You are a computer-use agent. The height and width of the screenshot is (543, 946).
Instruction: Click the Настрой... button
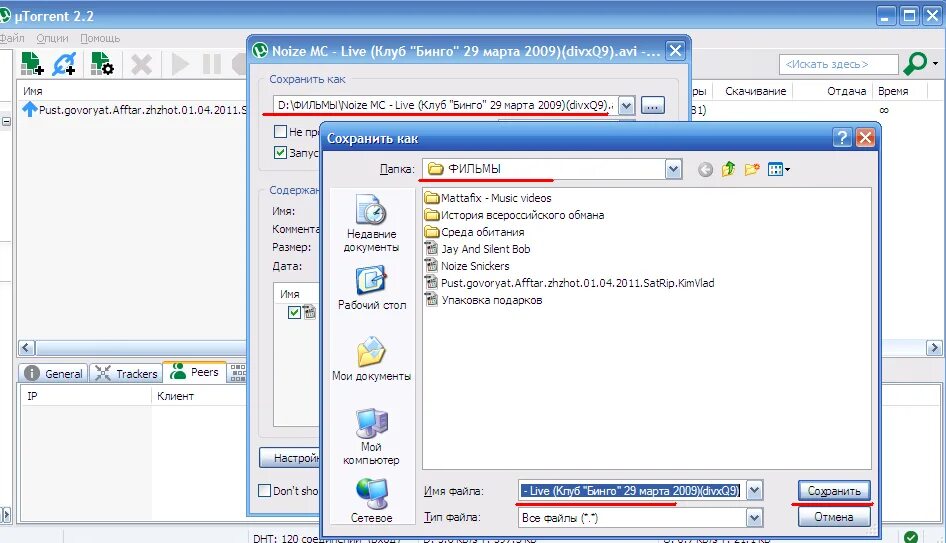pos(290,458)
